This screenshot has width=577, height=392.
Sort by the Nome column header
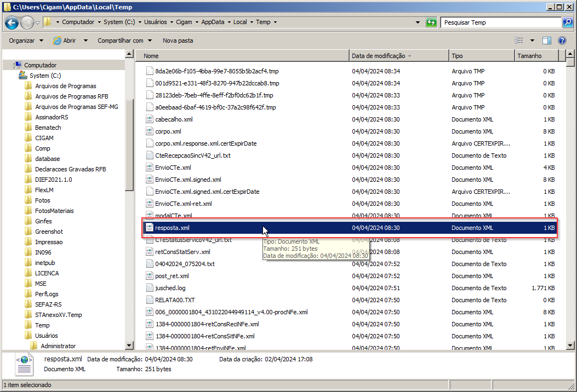(242, 56)
